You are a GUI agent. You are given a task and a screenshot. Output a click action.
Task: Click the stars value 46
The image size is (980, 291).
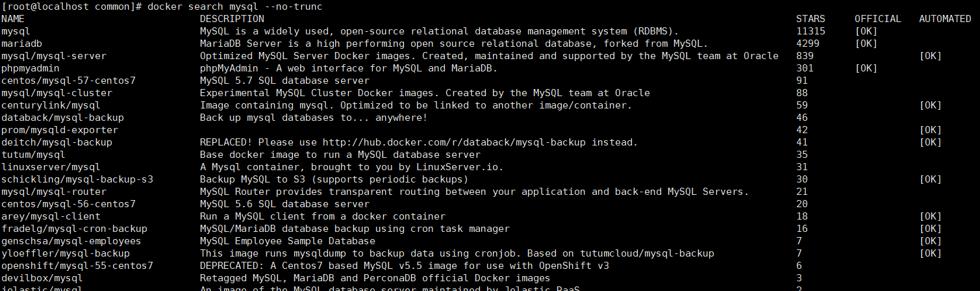tap(802, 118)
